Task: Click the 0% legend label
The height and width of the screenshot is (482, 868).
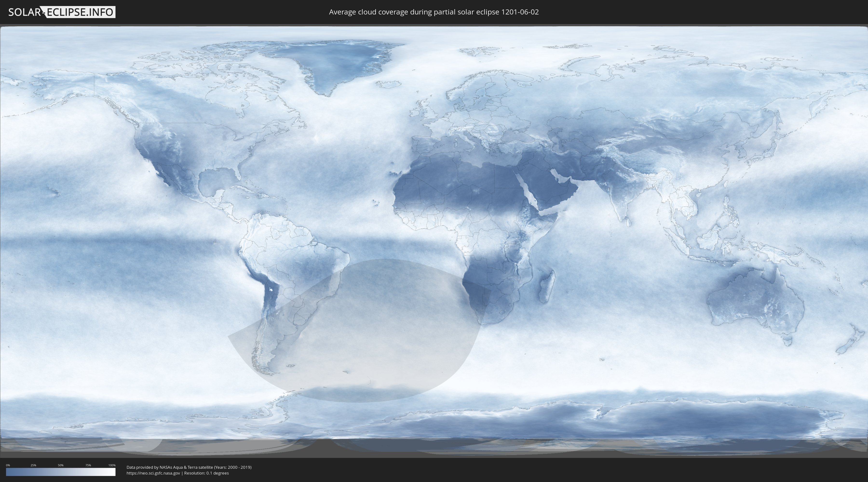Action: pyautogui.click(x=8, y=465)
